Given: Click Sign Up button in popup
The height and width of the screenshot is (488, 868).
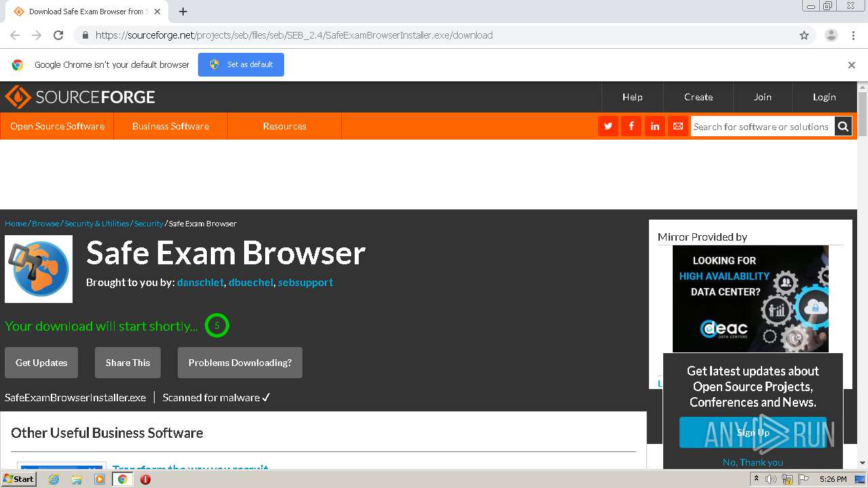Looking at the screenshot, I should [753, 432].
